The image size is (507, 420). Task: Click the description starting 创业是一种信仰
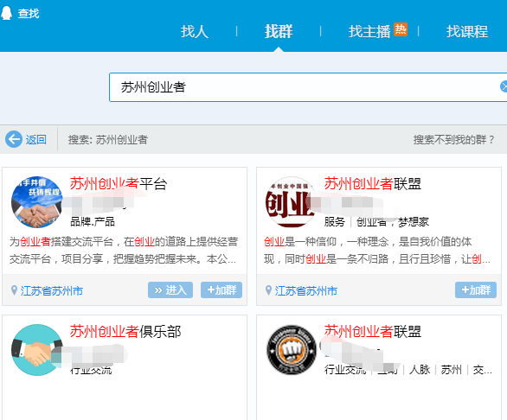pyautogui.click(x=377, y=250)
